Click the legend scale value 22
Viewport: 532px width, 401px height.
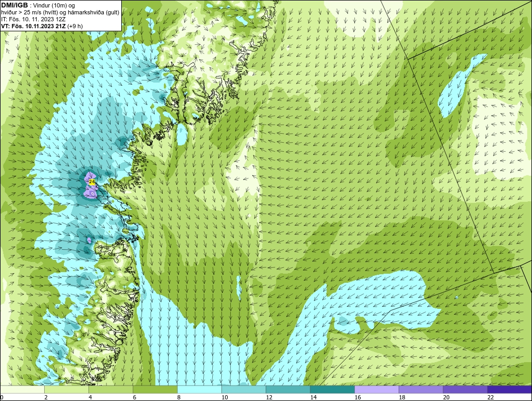coord(491,398)
